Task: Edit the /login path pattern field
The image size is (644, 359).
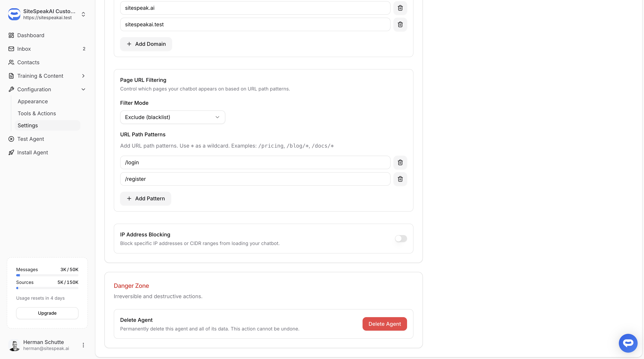Action: click(x=255, y=162)
